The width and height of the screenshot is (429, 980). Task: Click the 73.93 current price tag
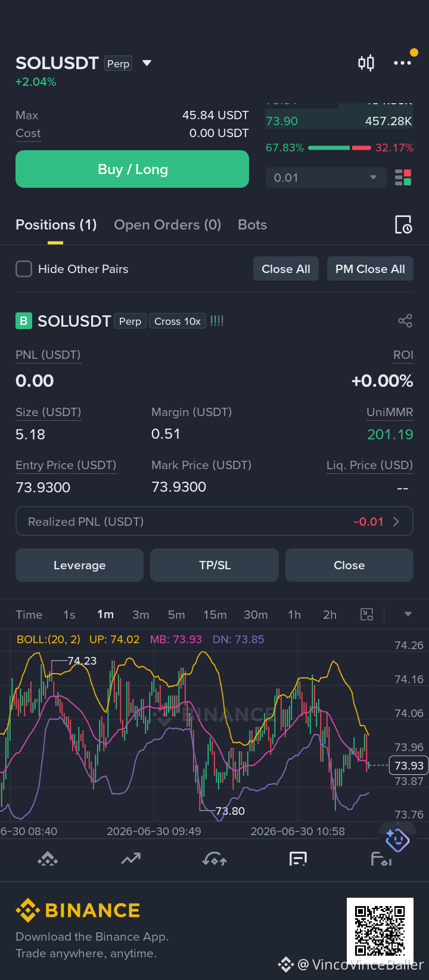pyautogui.click(x=409, y=765)
